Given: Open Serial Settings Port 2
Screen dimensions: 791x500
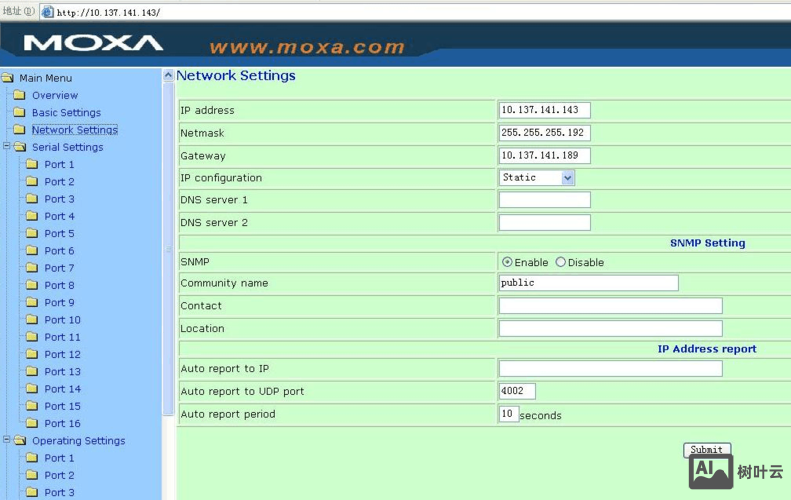Looking at the screenshot, I should (59, 182).
